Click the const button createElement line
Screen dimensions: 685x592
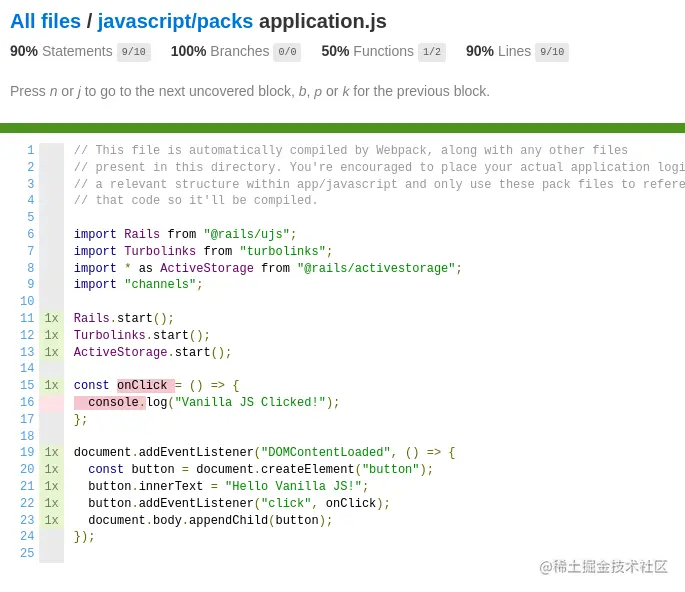[x=260, y=469]
